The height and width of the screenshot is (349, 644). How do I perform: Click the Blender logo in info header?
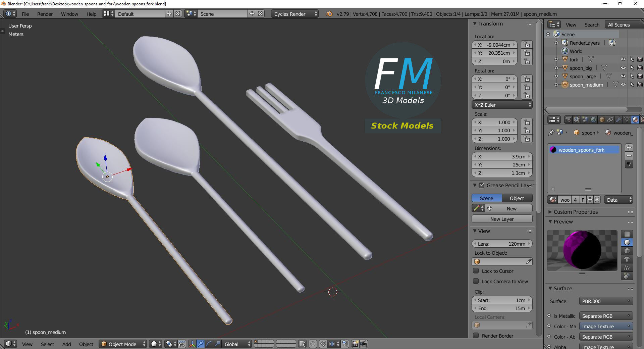tap(329, 14)
